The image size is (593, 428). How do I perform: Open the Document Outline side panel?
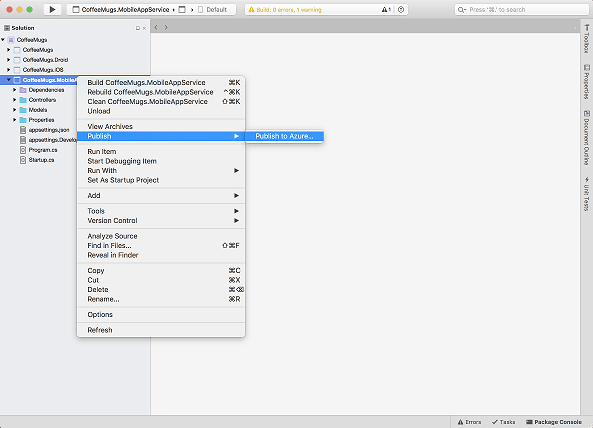click(587, 138)
